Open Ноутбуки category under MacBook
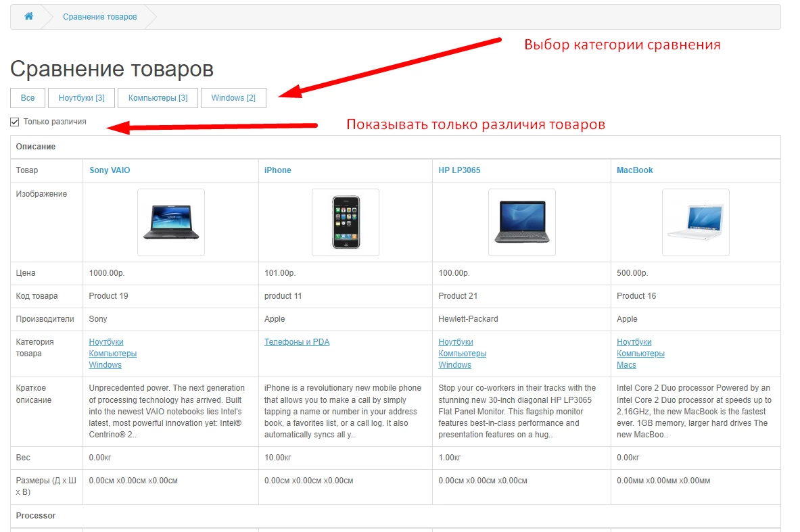Image resolution: width=800 pixels, height=532 pixels. point(634,342)
